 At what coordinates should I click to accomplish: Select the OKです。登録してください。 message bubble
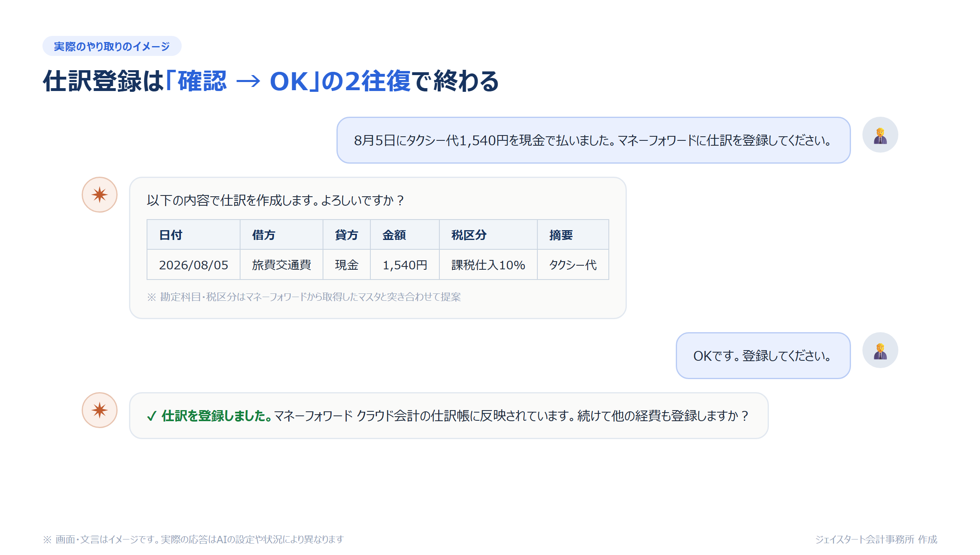(763, 356)
